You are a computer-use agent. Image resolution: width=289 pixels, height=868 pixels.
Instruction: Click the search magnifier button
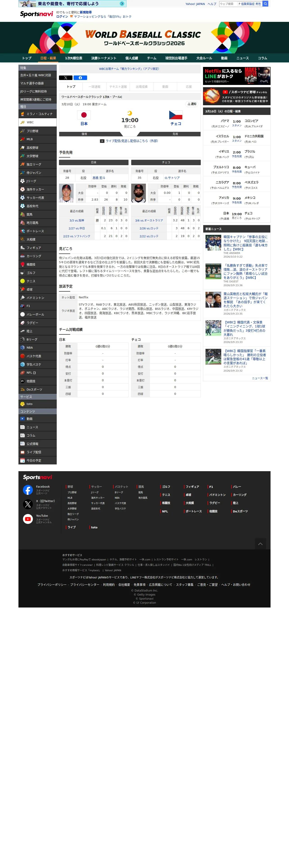[265, 4]
